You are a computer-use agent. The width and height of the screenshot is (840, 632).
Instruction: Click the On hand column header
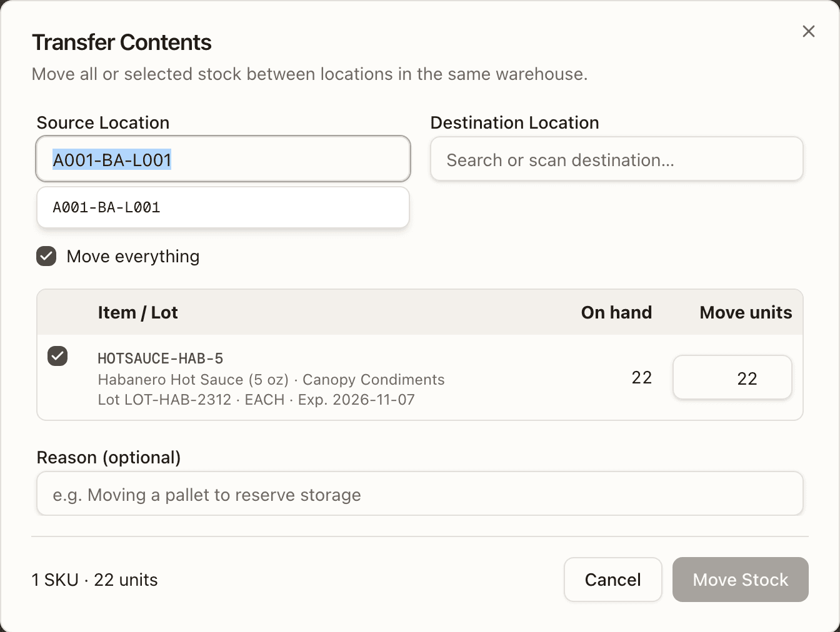pos(616,312)
